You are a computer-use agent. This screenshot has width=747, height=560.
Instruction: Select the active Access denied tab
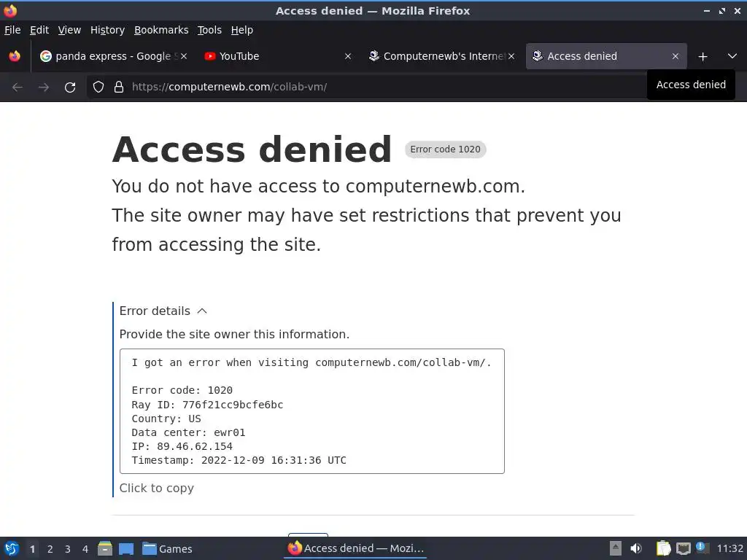pos(606,56)
